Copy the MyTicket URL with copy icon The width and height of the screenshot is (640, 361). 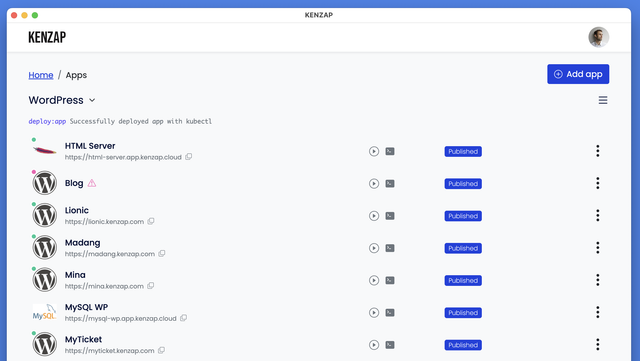click(162, 350)
